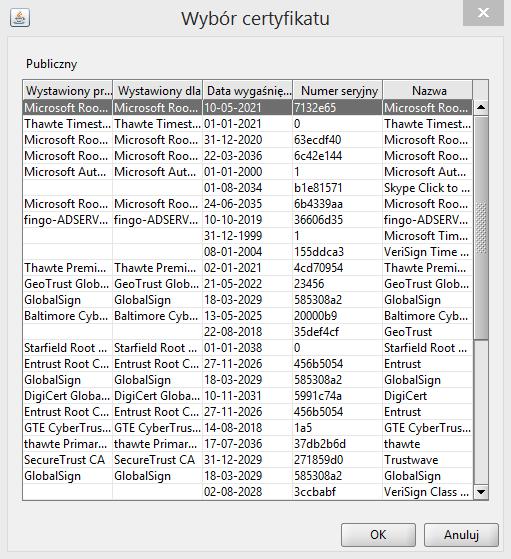Select the GeoTrust row with serial 35def4cf
The width and height of the screenshot is (511, 559).
click(247, 332)
